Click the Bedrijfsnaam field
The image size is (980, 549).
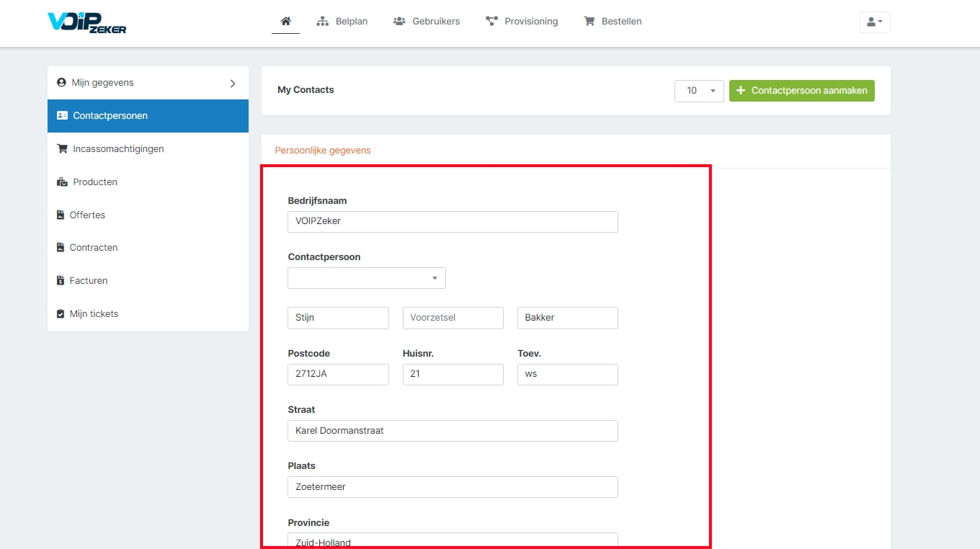pyautogui.click(x=453, y=222)
